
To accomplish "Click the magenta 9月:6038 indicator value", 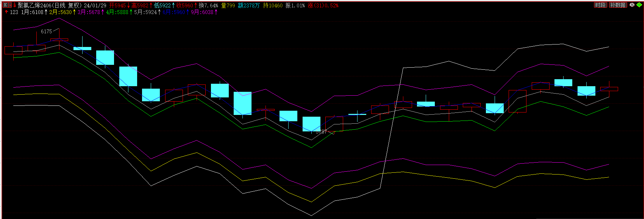I will click(202, 12).
